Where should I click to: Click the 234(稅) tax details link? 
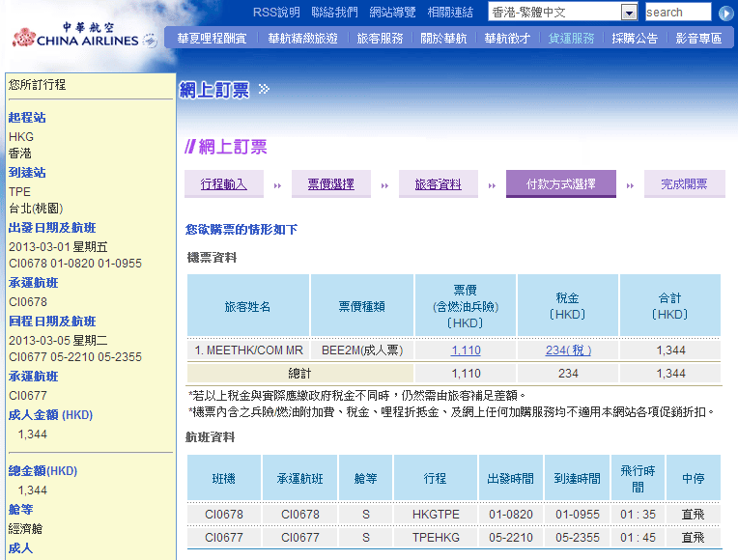coord(568,350)
